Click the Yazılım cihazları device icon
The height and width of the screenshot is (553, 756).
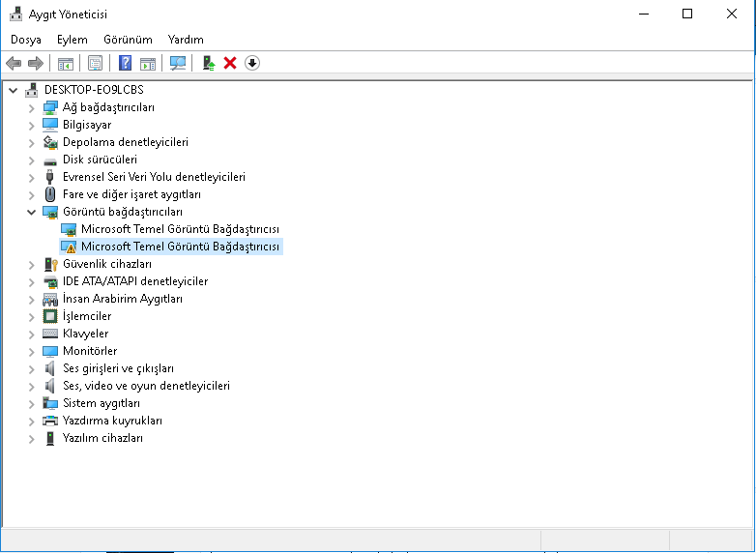(50, 438)
